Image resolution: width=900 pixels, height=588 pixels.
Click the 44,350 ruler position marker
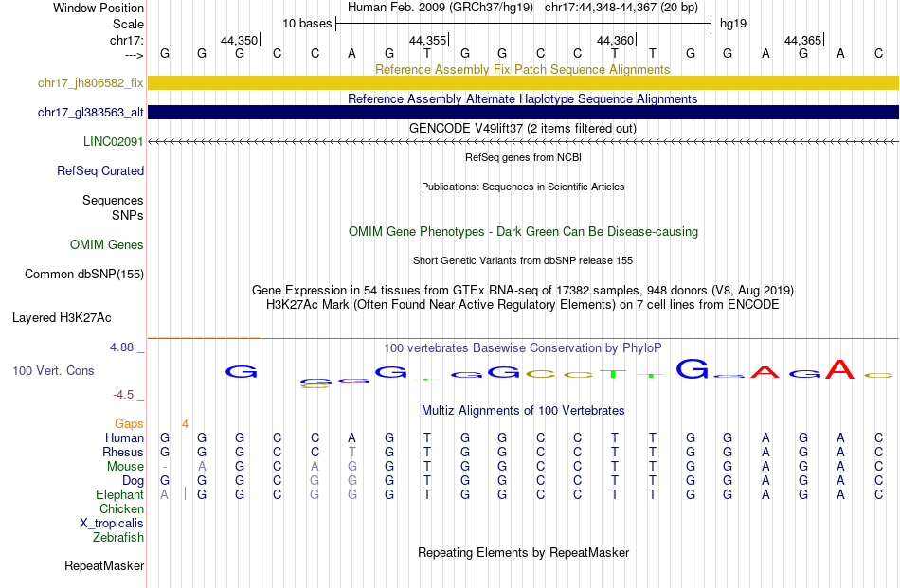pos(240,40)
